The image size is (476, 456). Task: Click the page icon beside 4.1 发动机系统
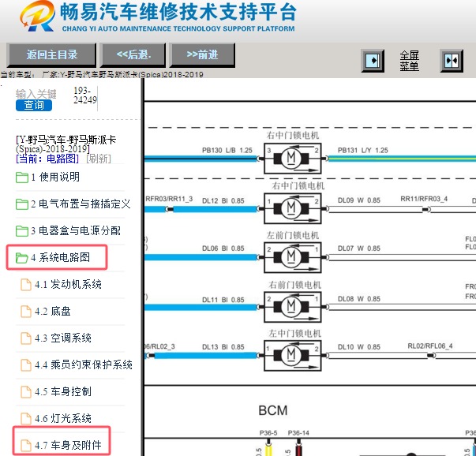[x=26, y=285]
